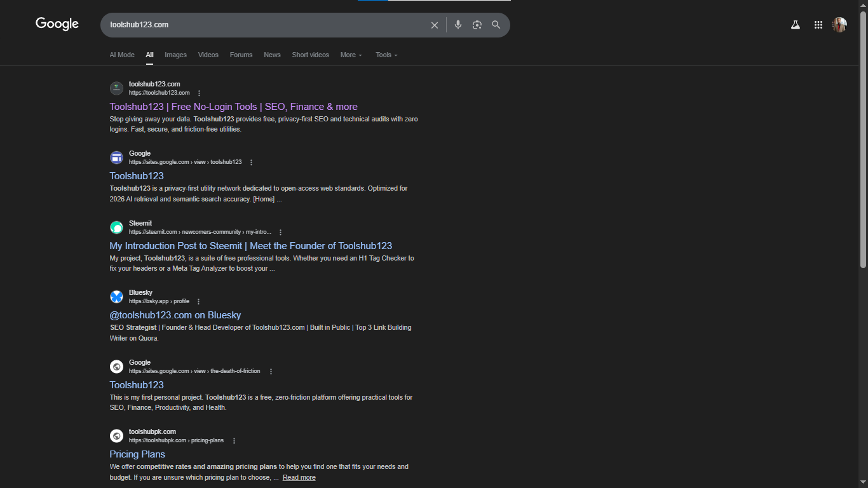Click the Google Sites favicon above first Toolshub123 result
The image size is (868, 488).
[x=116, y=158]
